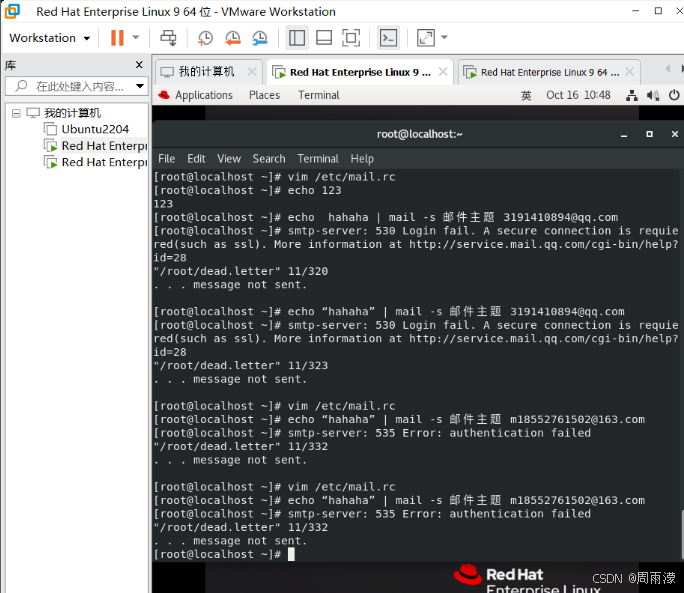684x593 pixels.
Task: Select 我的计算机 in the library tree
Action: (72, 113)
